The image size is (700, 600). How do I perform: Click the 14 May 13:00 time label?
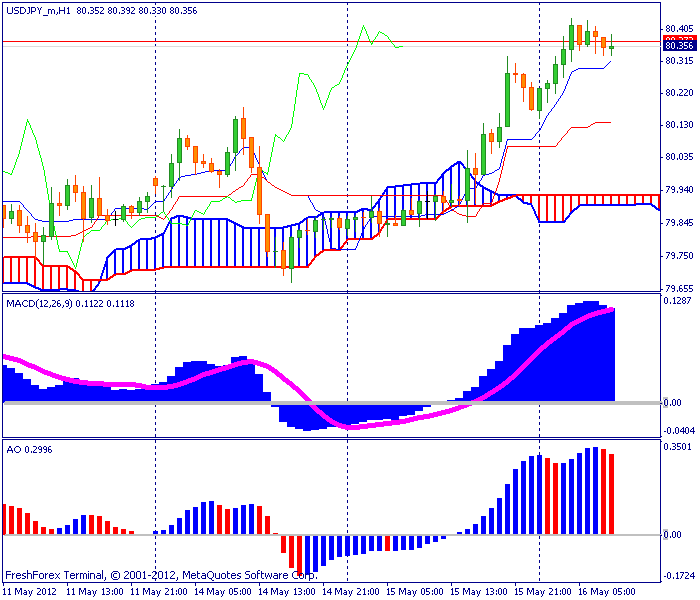tap(286, 592)
